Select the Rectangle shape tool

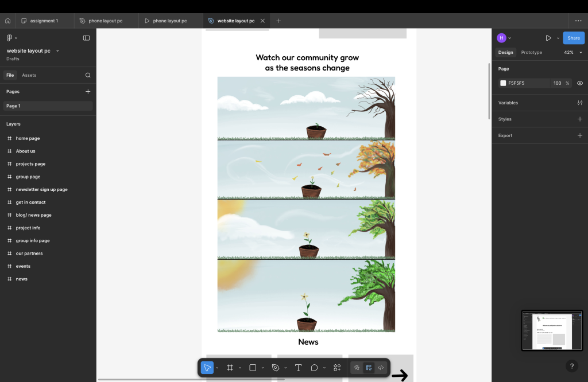(x=253, y=368)
